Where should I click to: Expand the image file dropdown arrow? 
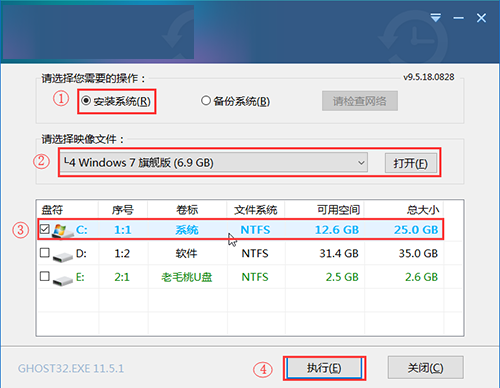pyautogui.click(x=361, y=163)
